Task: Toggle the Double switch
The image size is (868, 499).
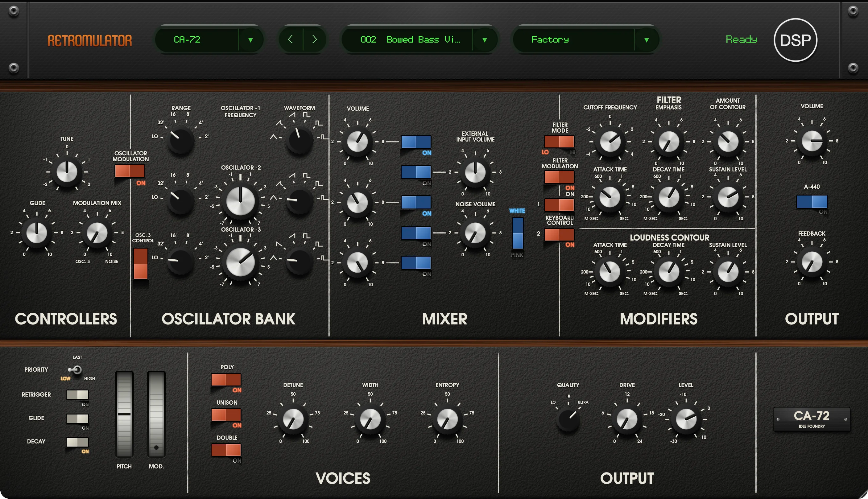Action: coord(226,450)
